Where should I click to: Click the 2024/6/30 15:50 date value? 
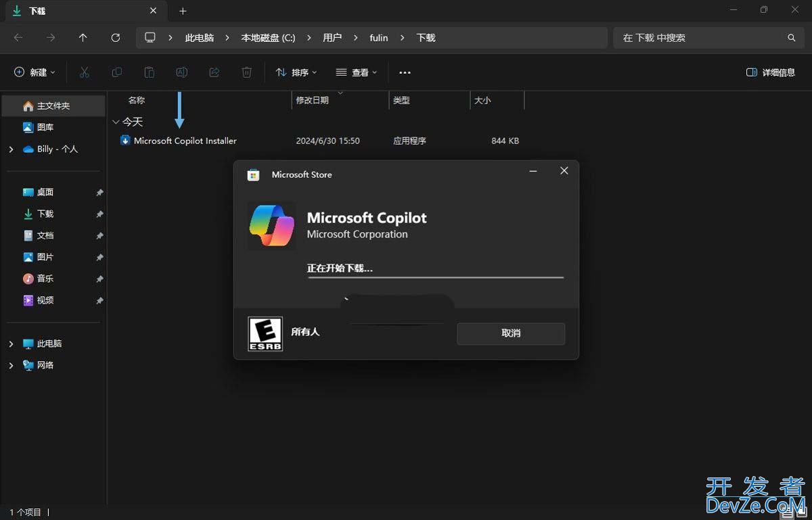click(328, 141)
